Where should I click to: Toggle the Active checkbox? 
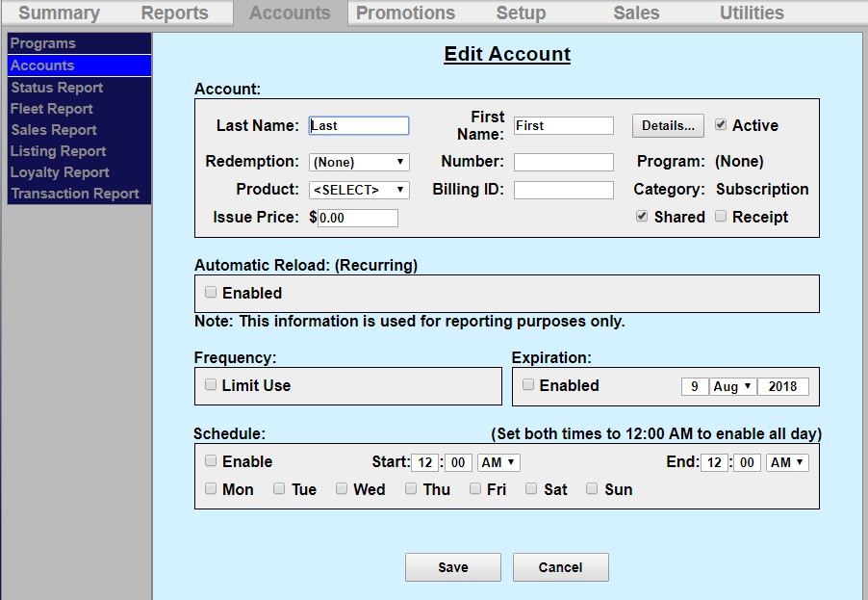[721, 125]
